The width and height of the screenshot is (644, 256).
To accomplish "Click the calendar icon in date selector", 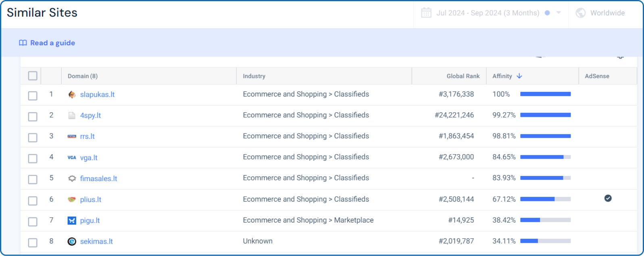I will pos(426,13).
